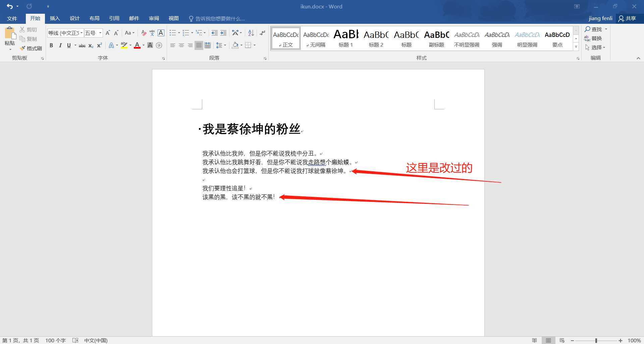Viewport: 644px width, 344px height.
Task: Apply distributed alignment
Action: 208,45
